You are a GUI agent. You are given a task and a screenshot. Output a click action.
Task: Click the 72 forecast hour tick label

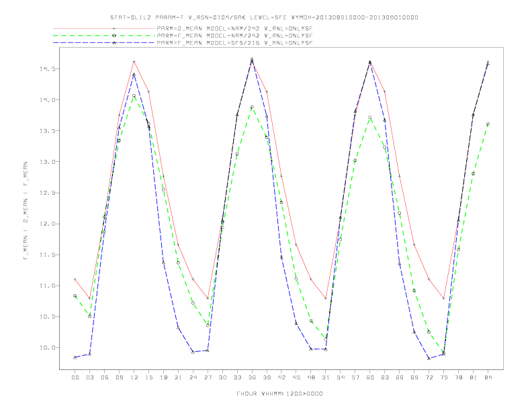coord(429,377)
